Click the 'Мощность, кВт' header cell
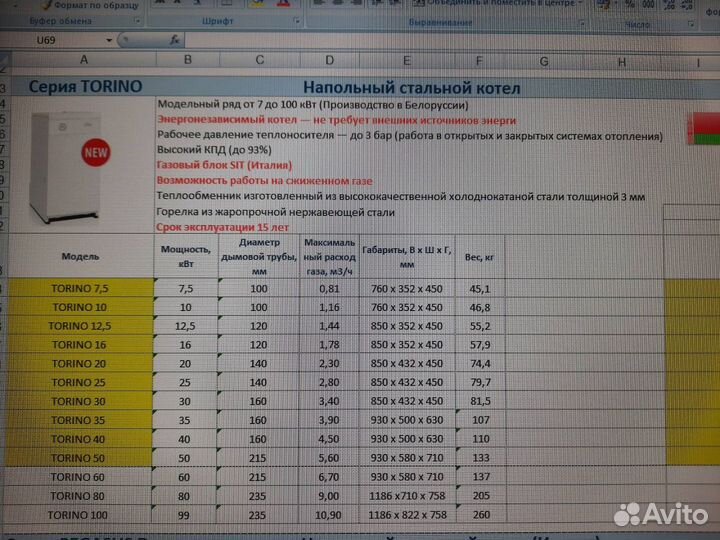Viewport: 720px width, 540px height. pyautogui.click(x=186, y=256)
